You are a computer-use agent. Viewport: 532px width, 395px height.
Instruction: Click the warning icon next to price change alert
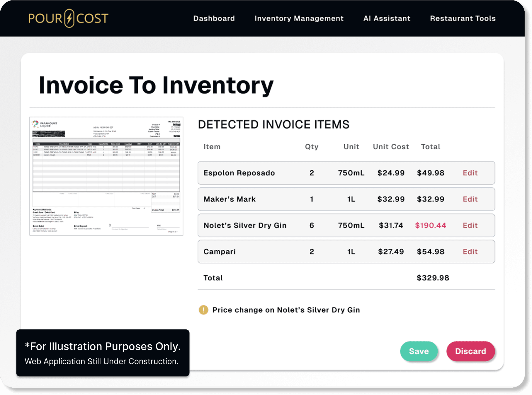[203, 310]
